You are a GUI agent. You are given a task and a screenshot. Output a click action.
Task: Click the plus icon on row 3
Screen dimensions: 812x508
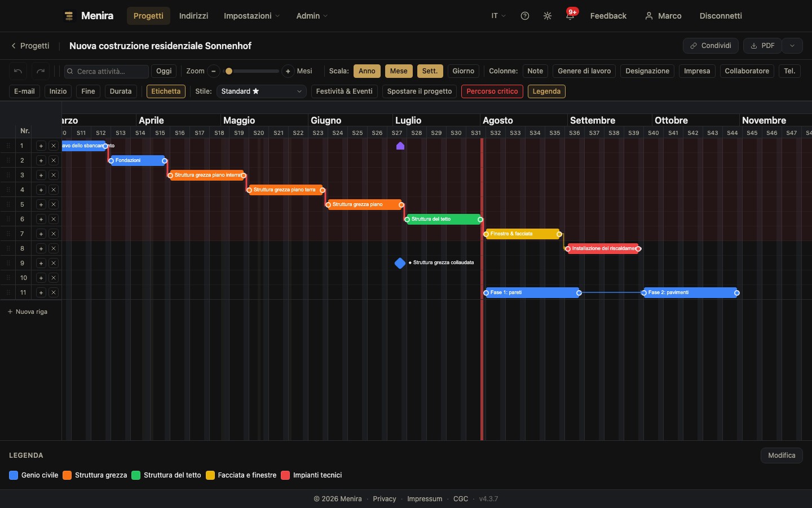tap(41, 175)
